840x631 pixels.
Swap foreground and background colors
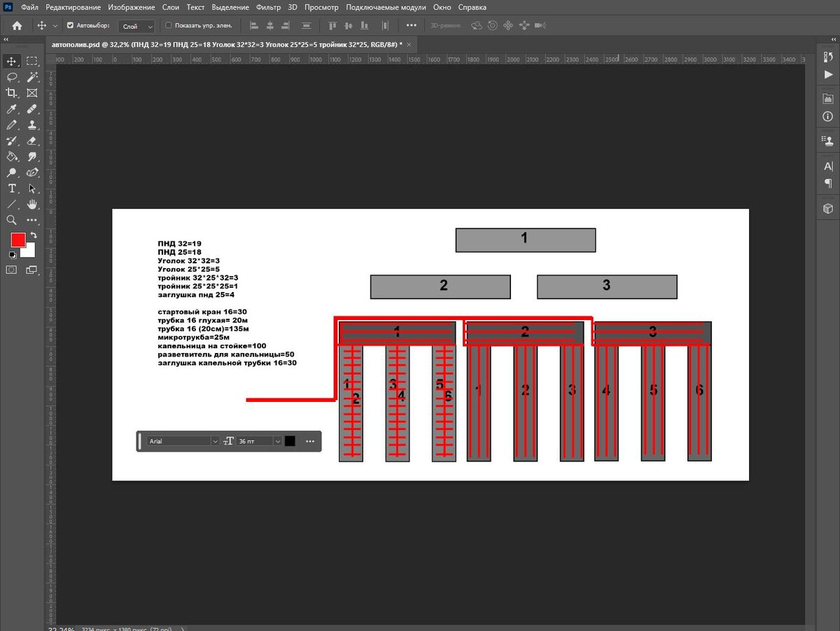coord(34,235)
